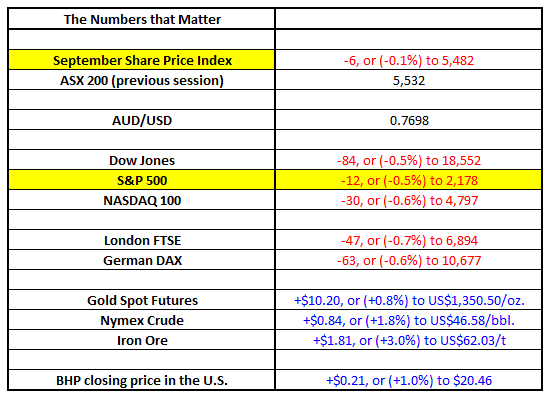Click the Gold Spot Futures label
The image size is (551, 406).
coord(142,300)
